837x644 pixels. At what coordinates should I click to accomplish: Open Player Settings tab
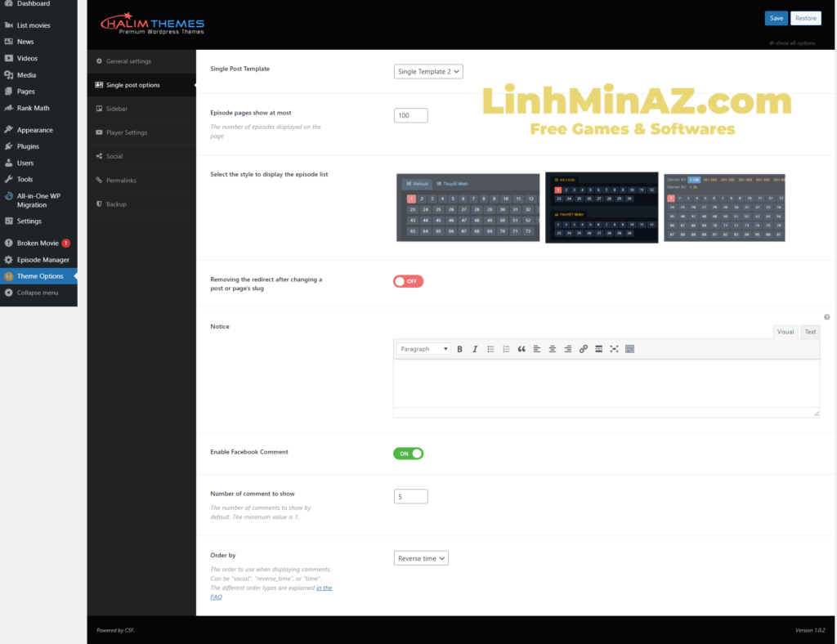141,132
